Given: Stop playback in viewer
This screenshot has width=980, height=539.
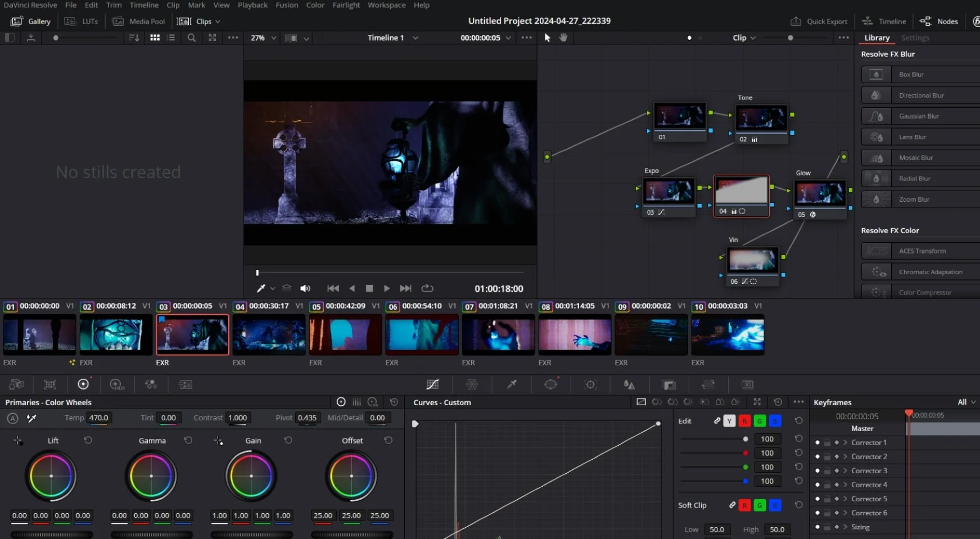Looking at the screenshot, I should (x=369, y=288).
